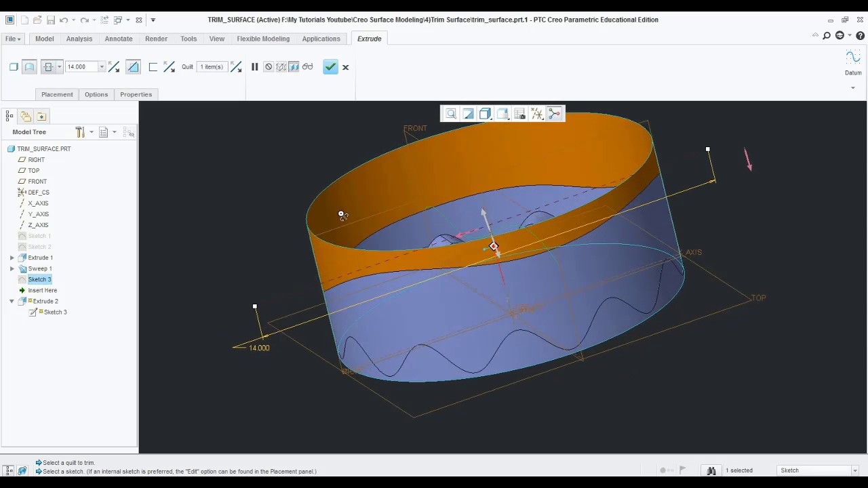Select the spin center icon in graphics toolbar
The image size is (868, 488).
554,113
